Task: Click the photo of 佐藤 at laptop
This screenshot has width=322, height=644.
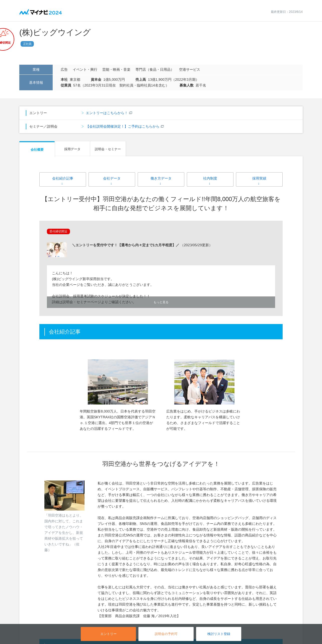Action: pos(64,496)
